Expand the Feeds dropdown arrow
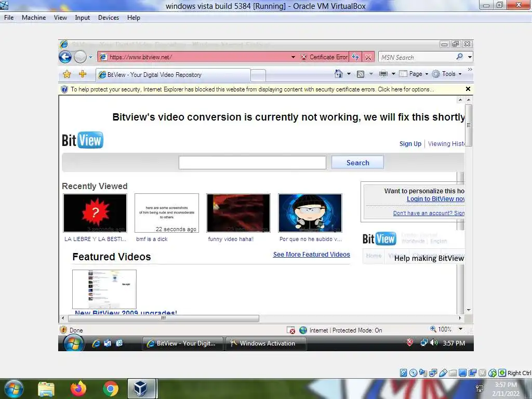The width and height of the screenshot is (532, 399). [371, 74]
